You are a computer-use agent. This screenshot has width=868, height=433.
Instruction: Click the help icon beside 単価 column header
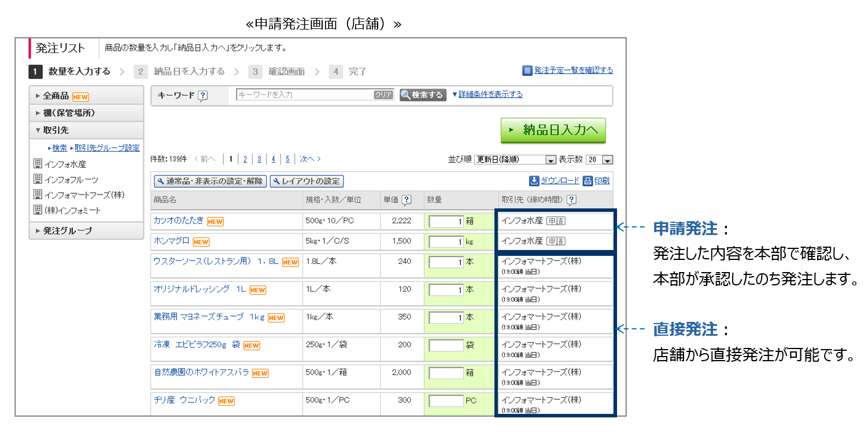[407, 200]
